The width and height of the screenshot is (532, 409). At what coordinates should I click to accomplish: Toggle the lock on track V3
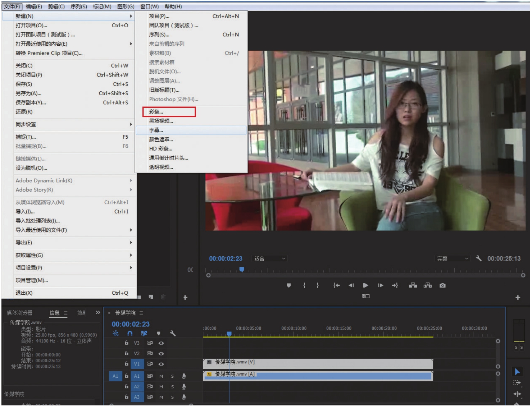pyautogui.click(x=126, y=343)
